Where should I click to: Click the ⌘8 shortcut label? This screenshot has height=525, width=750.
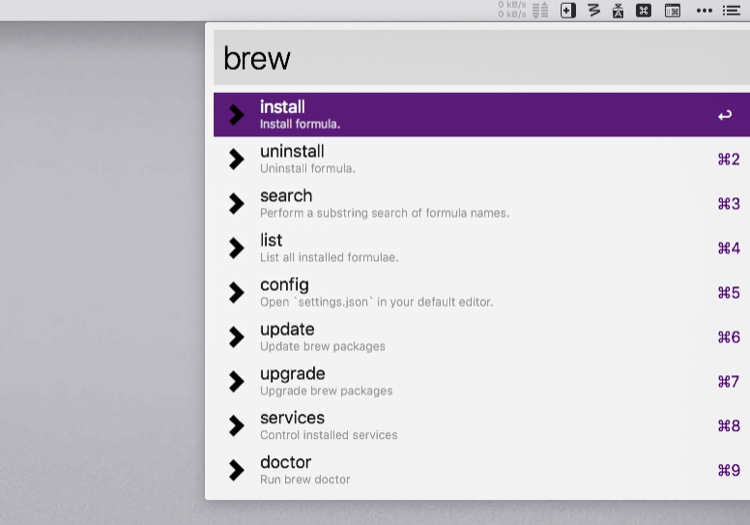click(729, 426)
